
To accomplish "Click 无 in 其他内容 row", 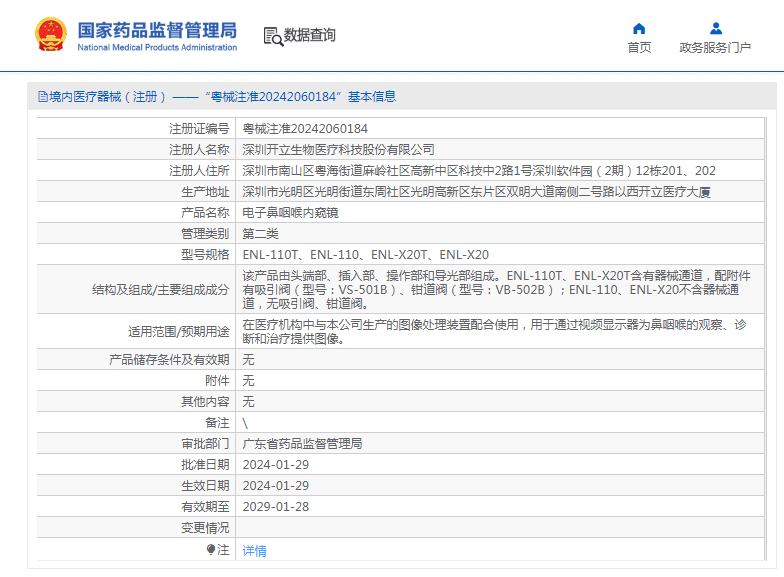I will pos(248,402).
